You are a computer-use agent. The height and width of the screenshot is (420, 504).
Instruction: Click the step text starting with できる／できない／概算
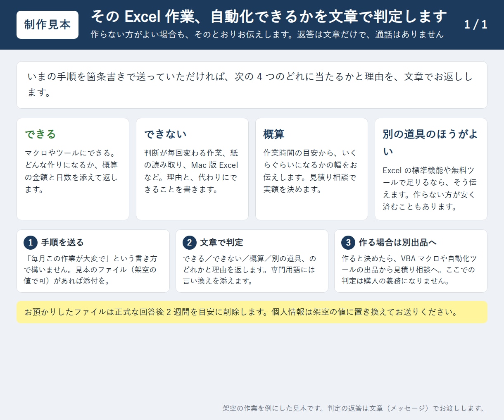(250, 270)
